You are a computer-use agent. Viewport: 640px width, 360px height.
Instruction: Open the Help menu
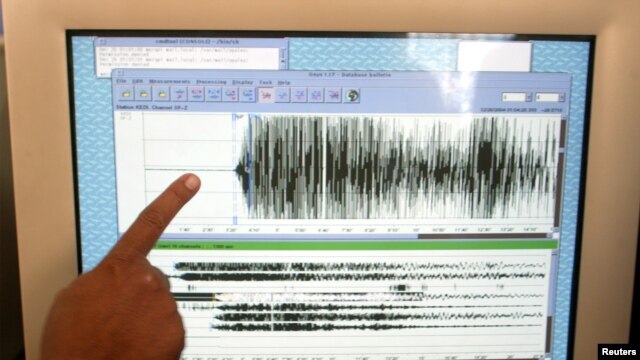[x=284, y=82]
